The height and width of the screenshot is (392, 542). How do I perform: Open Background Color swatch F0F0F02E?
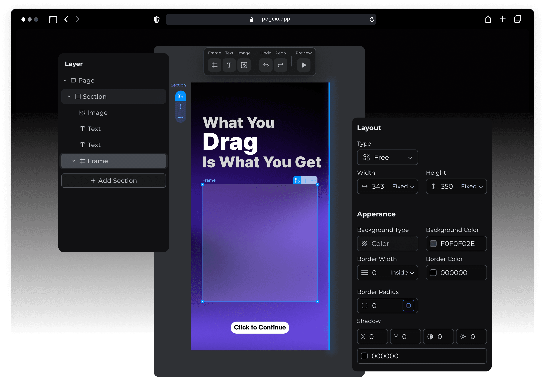click(433, 244)
